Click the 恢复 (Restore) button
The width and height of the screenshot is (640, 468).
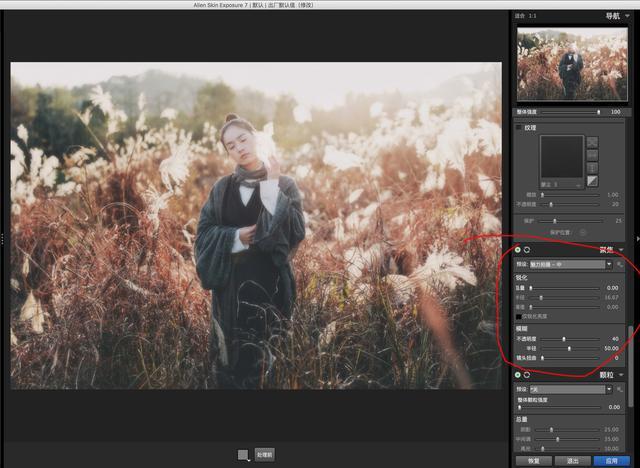click(x=533, y=461)
